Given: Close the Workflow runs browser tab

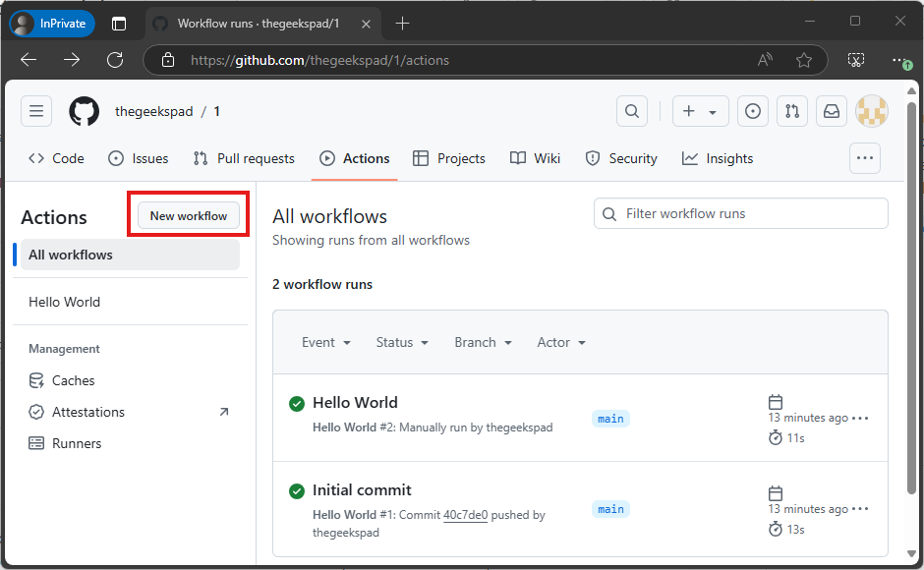Looking at the screenshot, I should pos(366,25).
